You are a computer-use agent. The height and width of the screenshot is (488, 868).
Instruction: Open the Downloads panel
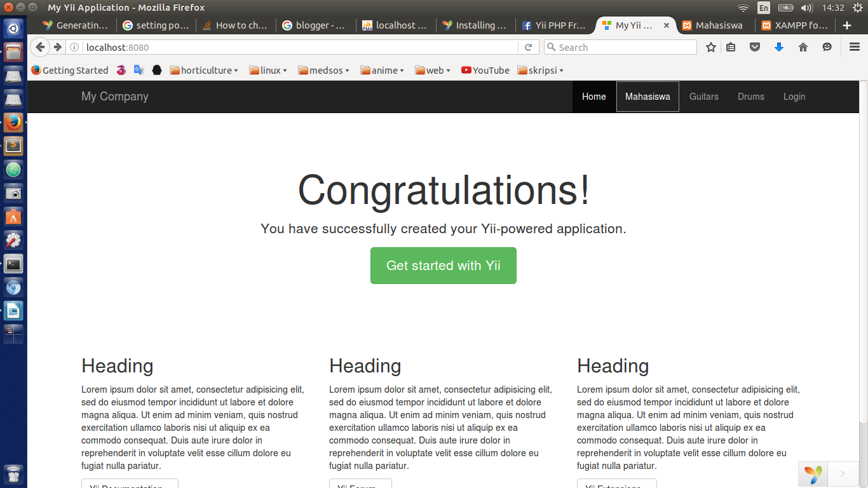(x=779, y=47)
